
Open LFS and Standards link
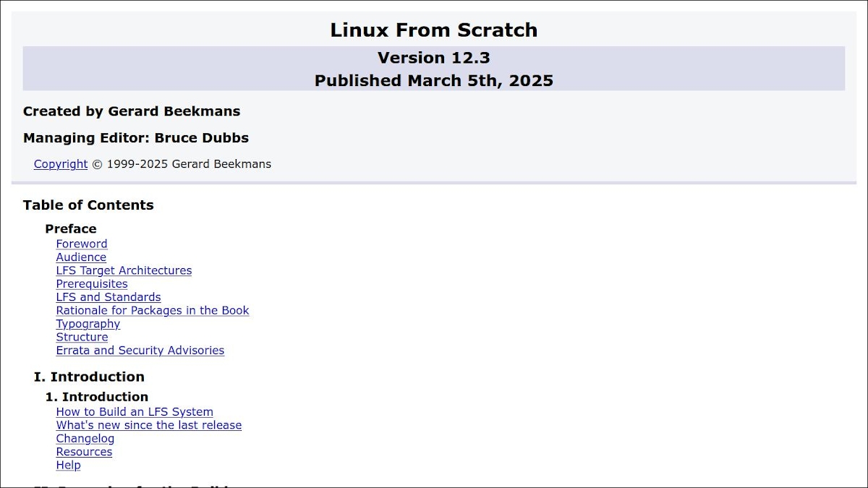tap(109, 297)
